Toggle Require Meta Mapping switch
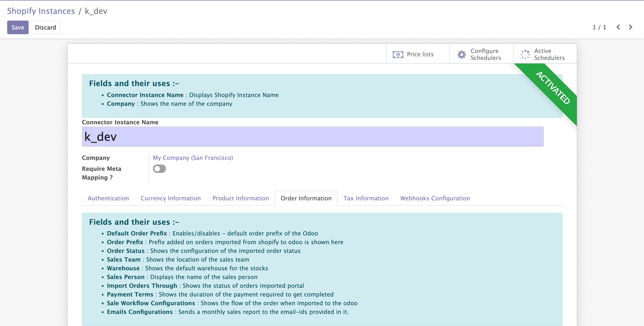 pyautogui.click(x=159, y=169)
